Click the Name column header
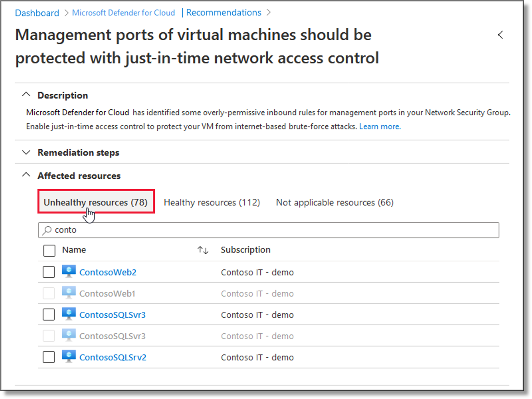532x399 pixels. (74, 250)
